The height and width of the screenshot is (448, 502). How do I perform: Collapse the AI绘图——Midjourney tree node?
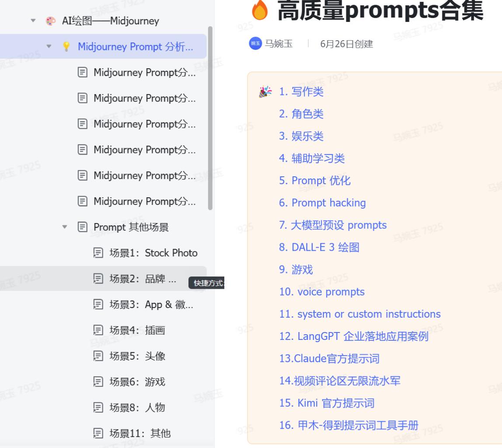pyautogui.click(x=33, y=21)
